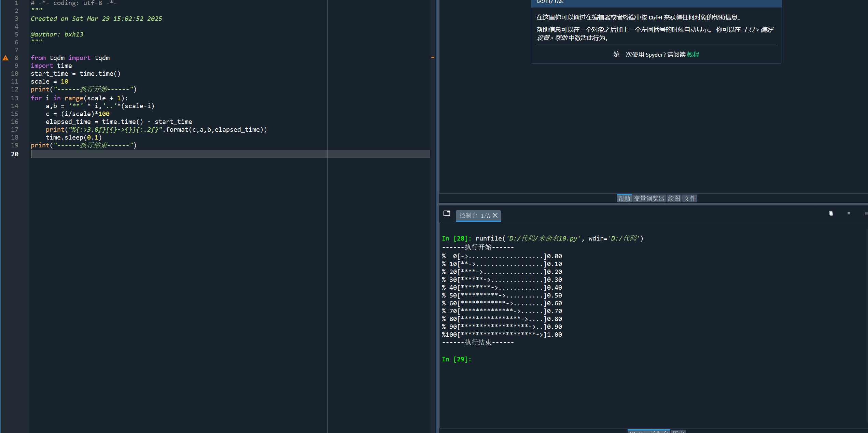Screen dimensions: 868x433
Task: Switch to the 帮助 pane tab
Action: [624, 198]
